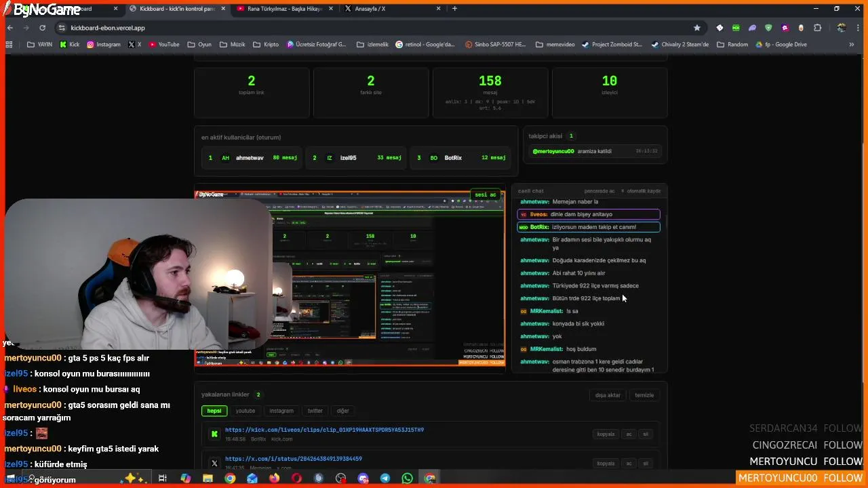Select izel95 in most active users
Image resolution: width=868 pixels, height=488 pixels.
pos(355,158)
